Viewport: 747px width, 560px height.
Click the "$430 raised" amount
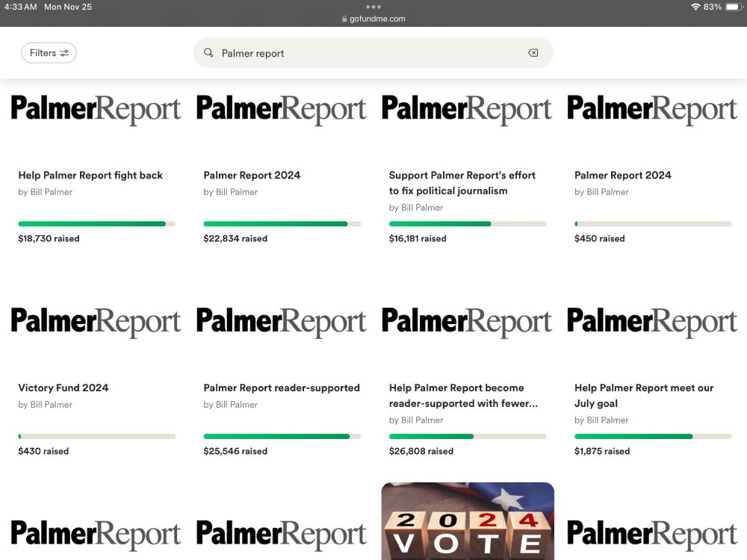tap(43, 451)
